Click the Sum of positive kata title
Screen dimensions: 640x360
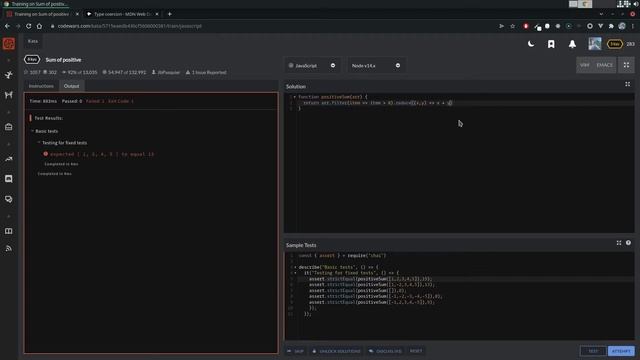pyautogui.click(x=63, y=60)
